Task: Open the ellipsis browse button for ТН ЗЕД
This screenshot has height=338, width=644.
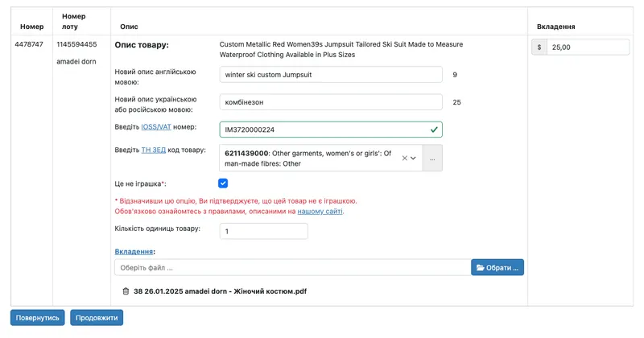Action: 432,158
